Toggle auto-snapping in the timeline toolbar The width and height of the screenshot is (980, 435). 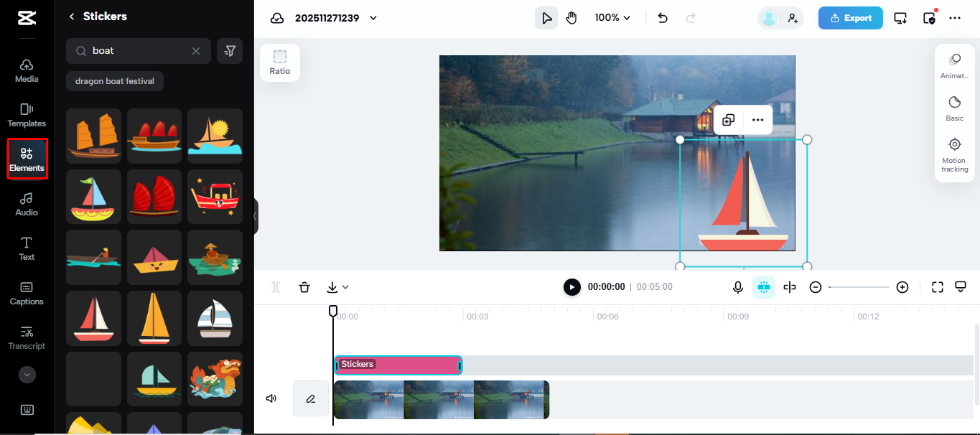pyautogui.click(x=764, y=286)
